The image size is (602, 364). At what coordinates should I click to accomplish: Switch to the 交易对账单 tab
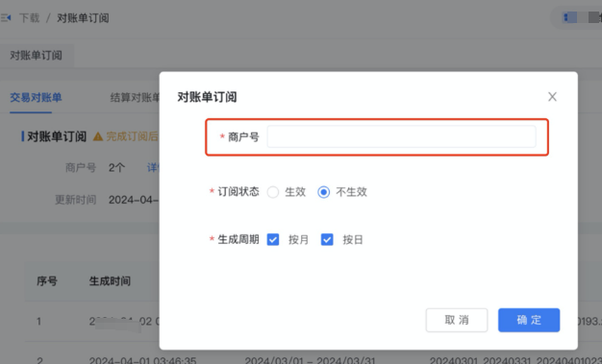[x=37, y=97]
